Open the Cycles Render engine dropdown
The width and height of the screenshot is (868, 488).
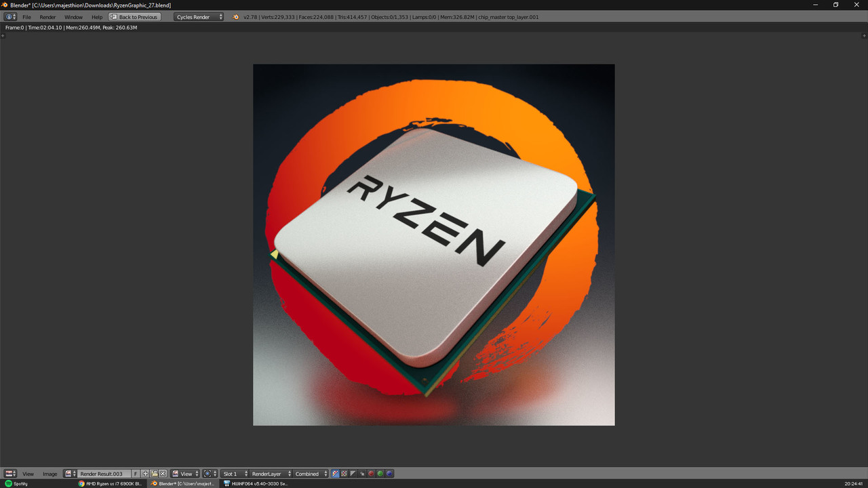[199, 17]
